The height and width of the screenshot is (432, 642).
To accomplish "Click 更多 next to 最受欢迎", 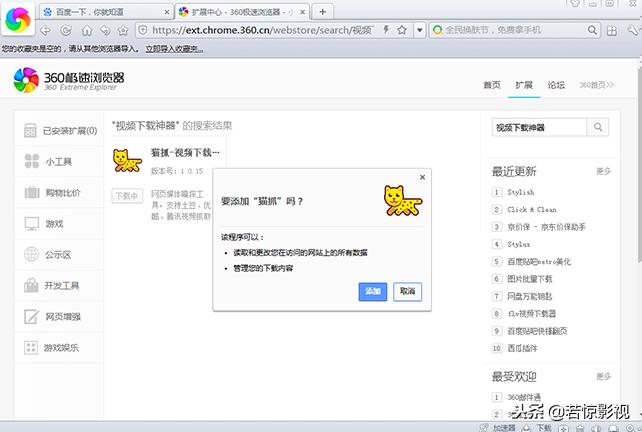I will pyautogui.click(x=603, y=376).
